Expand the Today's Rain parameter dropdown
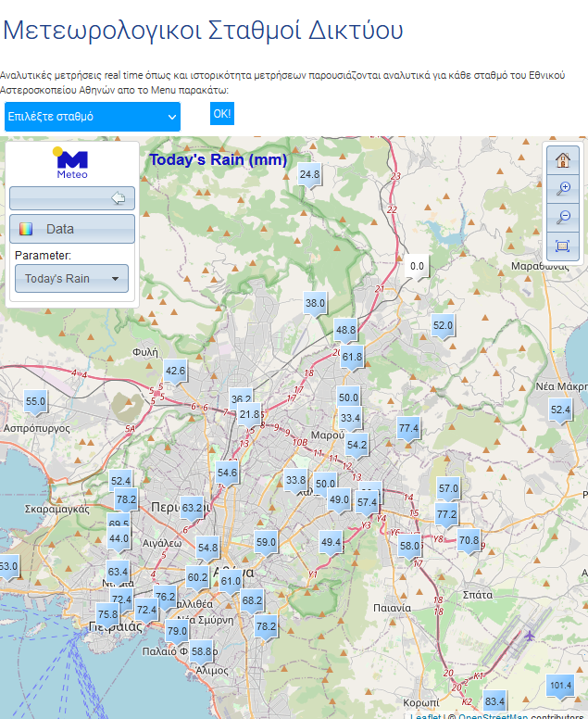This screenshot has height=719, width=588. 71,278
